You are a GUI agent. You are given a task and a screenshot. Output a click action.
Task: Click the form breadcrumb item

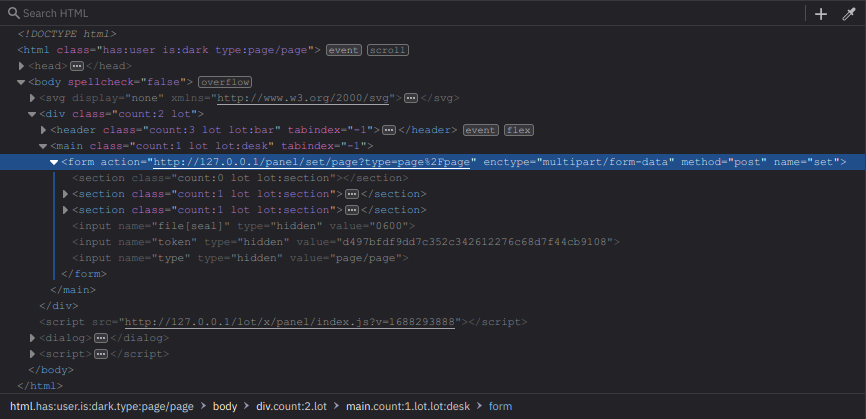(500, 407)
